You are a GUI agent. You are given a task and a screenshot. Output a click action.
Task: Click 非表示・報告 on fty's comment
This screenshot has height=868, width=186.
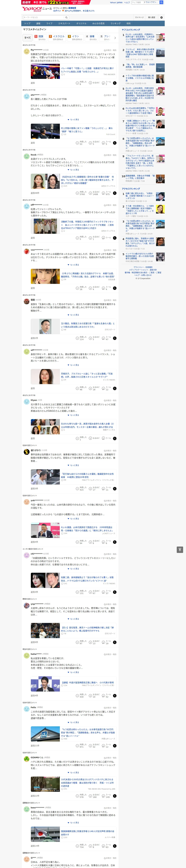(x=110, y=50)
